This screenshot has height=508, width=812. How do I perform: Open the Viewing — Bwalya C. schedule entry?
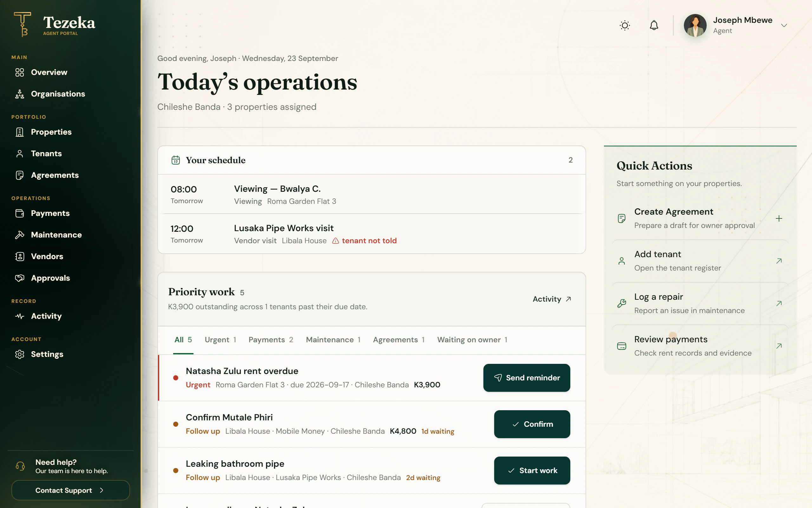[x=372, y=194]
